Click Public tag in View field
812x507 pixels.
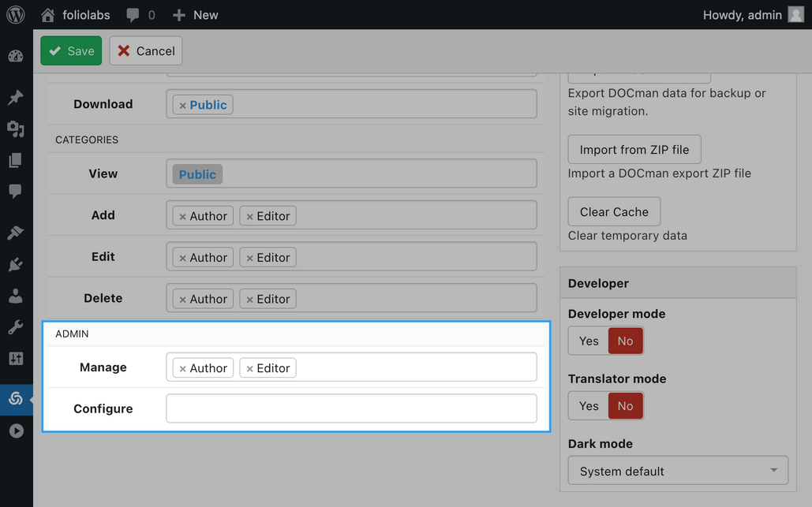(x=197, y=174)
